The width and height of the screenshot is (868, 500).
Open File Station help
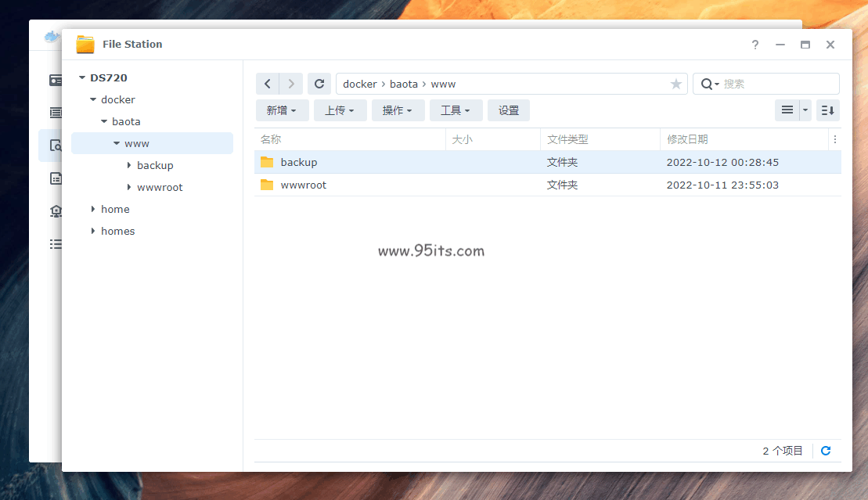(x=755, y=45)
